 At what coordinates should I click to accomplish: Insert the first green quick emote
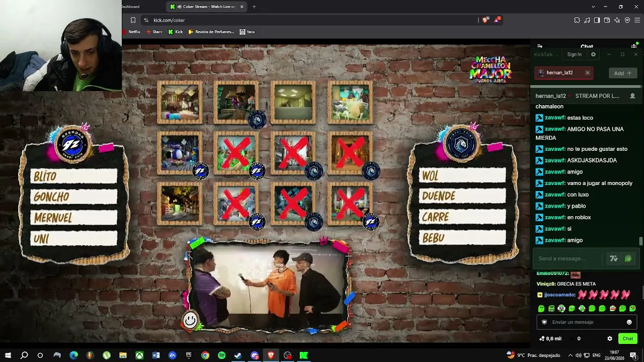(x=541, y=308)
